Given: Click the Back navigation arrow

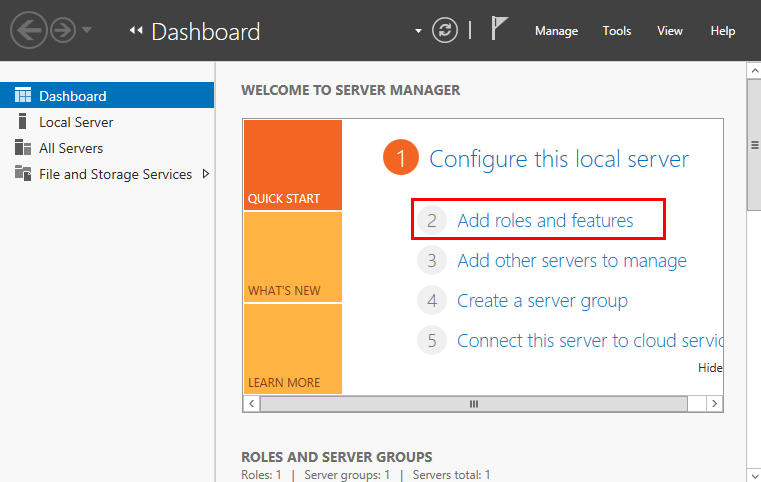Looking at the screenshot, I should [29, 31].
